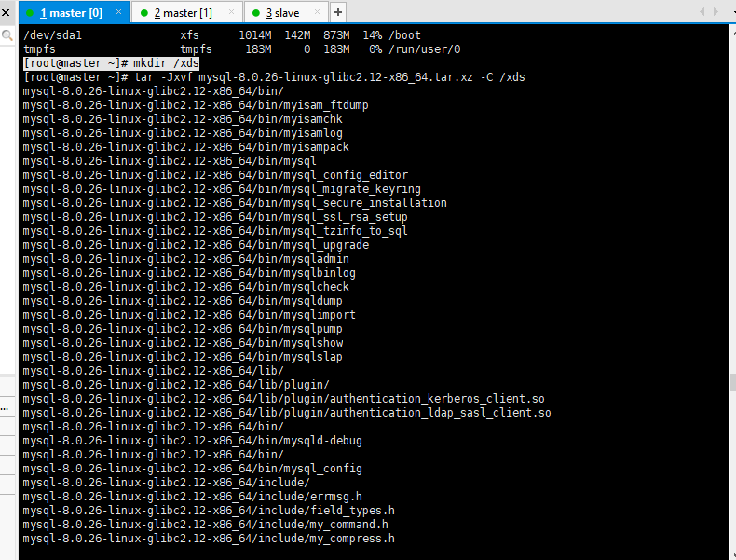Click the tab scroll left arrow
Image resolution: width=736 pixels, height=560 pixels.
coord(702,12)
